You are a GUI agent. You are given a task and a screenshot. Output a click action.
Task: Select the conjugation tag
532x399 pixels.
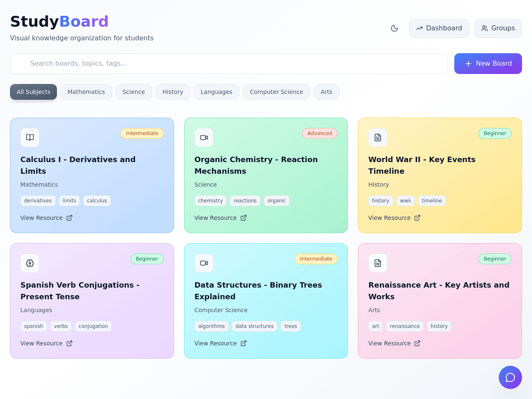[93, 326]
